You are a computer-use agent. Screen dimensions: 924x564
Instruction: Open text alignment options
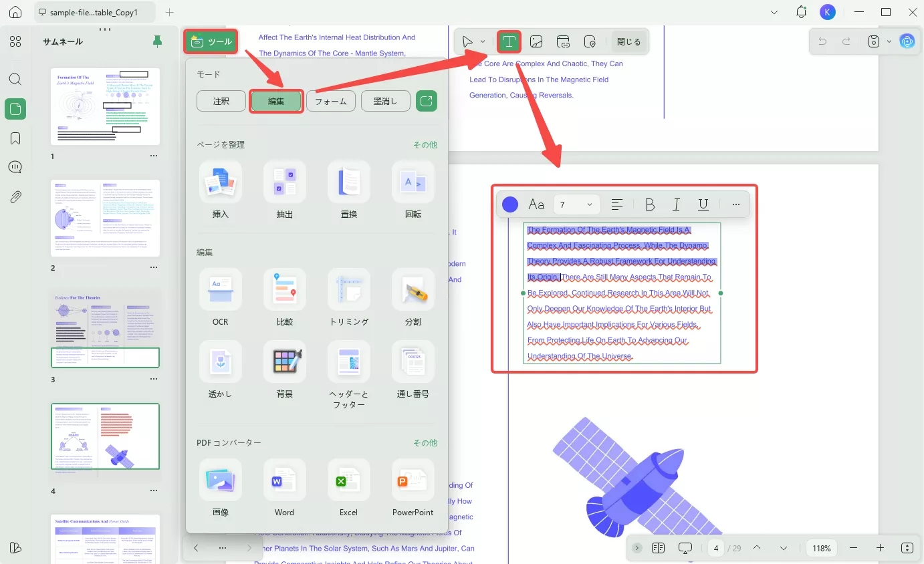coord(617,204)
